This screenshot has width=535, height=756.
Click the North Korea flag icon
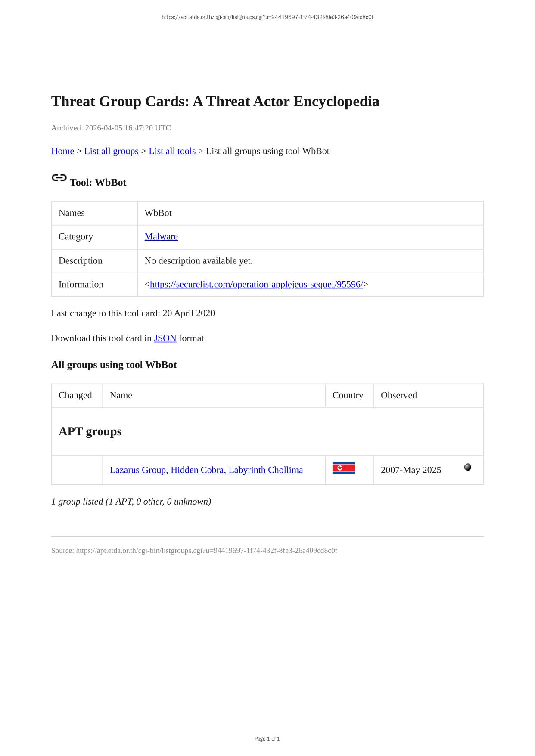(343, 468)
